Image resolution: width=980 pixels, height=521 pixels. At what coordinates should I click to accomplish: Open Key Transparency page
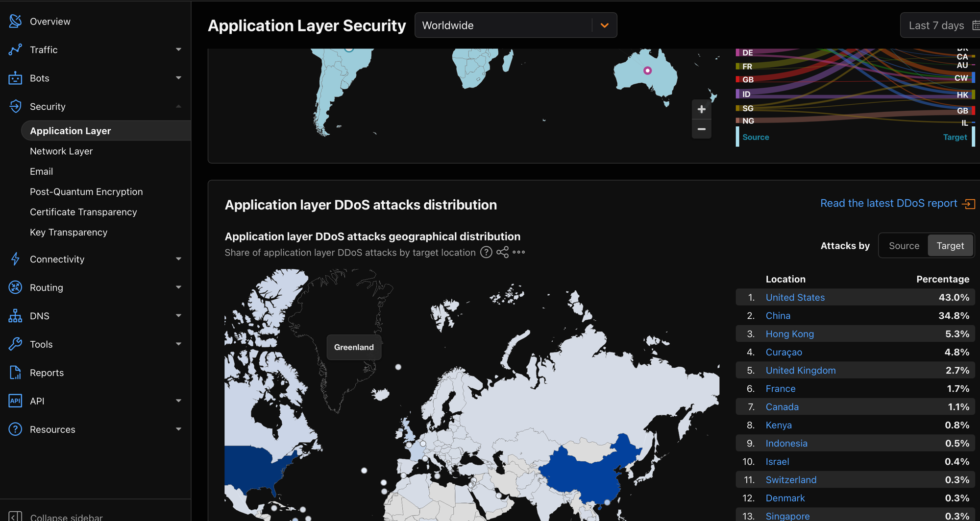tap(69, 232)
